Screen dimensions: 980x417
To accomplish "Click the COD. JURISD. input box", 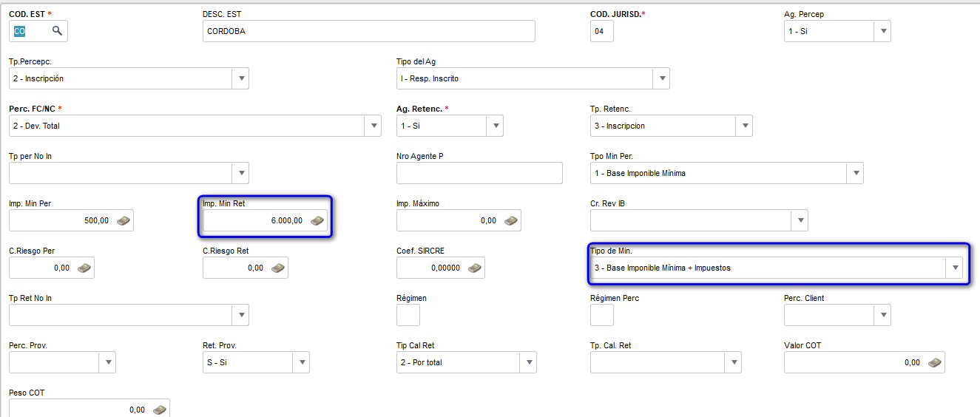I will coord(602,31).
